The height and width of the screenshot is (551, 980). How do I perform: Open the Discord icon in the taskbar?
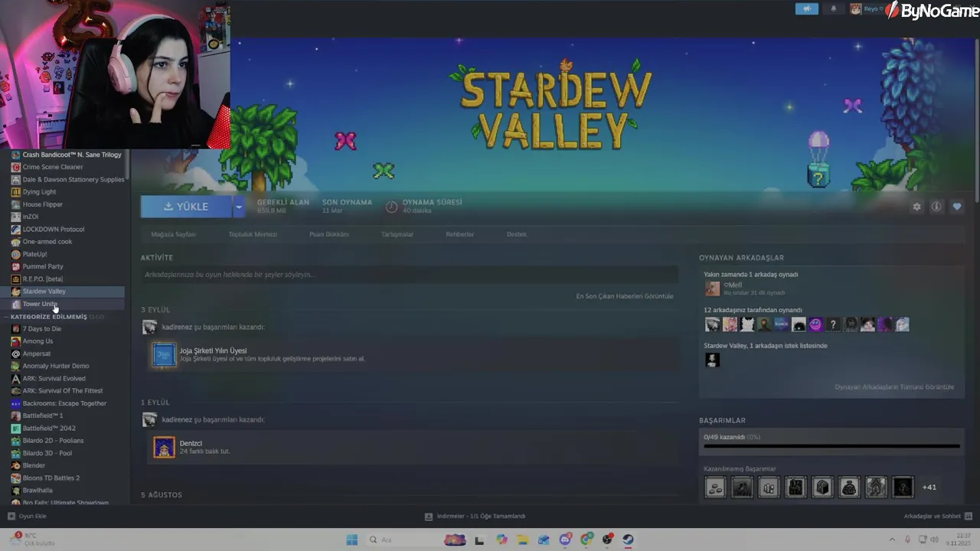tap(565, 540)
